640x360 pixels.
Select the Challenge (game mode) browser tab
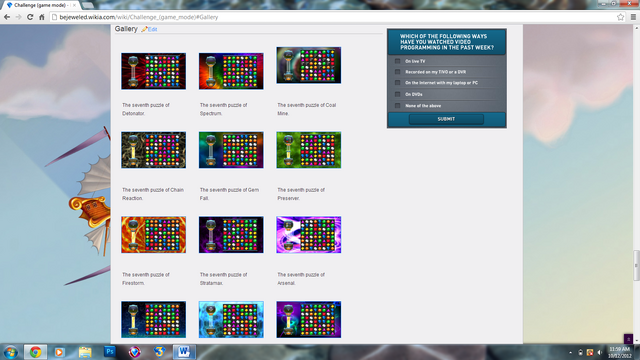click(41, 5)
